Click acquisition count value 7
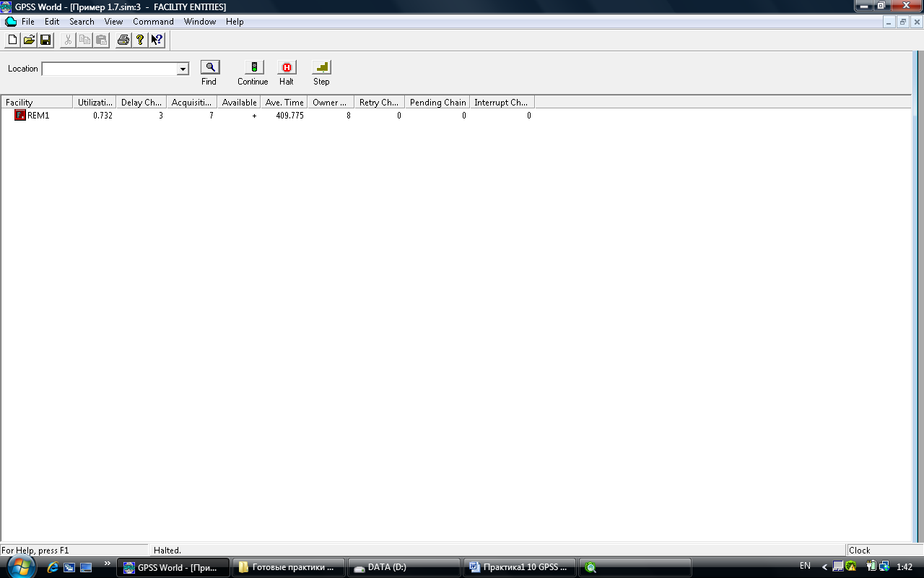This screenshot has width=924, height=578. click(x=211, y=116)
